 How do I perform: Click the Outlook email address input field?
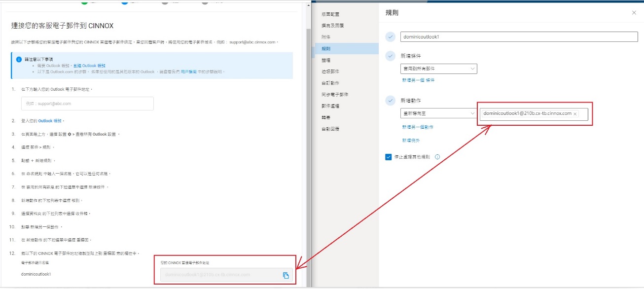tap(87, 104)
